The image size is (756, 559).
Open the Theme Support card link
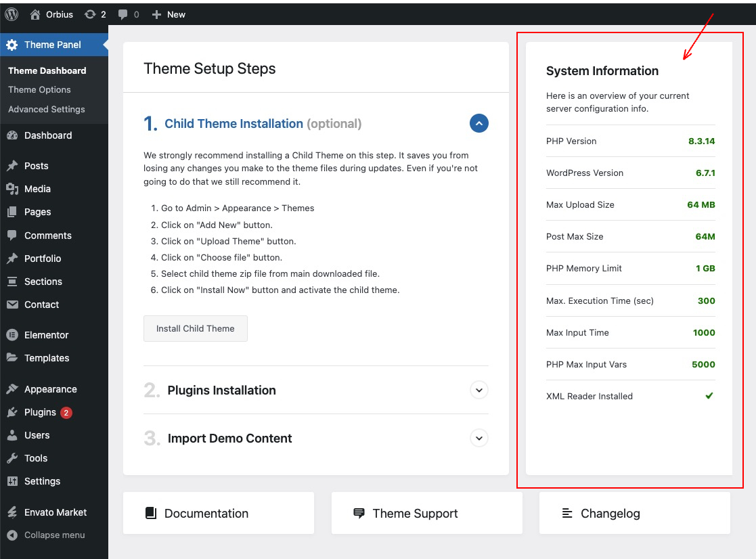(426, 513)
